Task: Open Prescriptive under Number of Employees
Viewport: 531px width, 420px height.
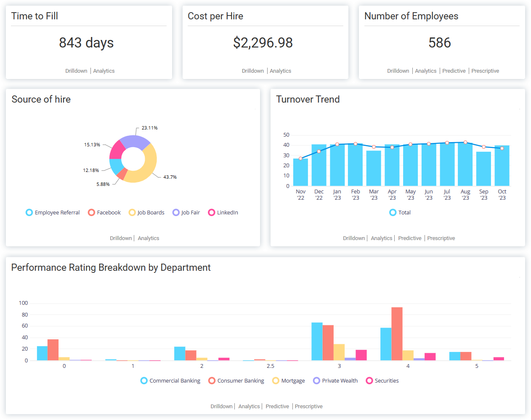Action: coord(485,71)
